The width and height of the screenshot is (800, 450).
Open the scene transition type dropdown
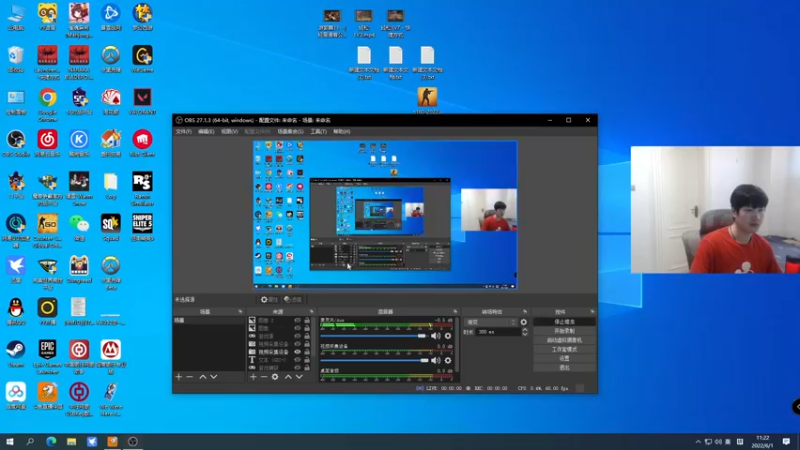pos(492,322)
